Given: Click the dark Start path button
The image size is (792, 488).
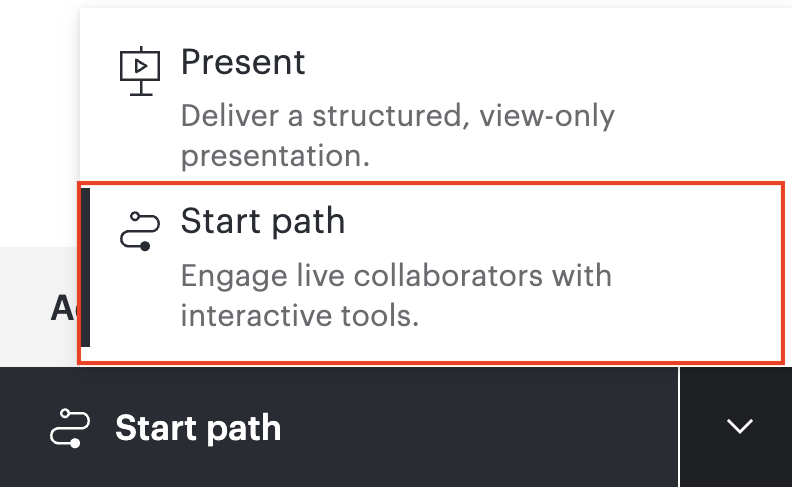Looking at the screenshot, I should 338,427.
